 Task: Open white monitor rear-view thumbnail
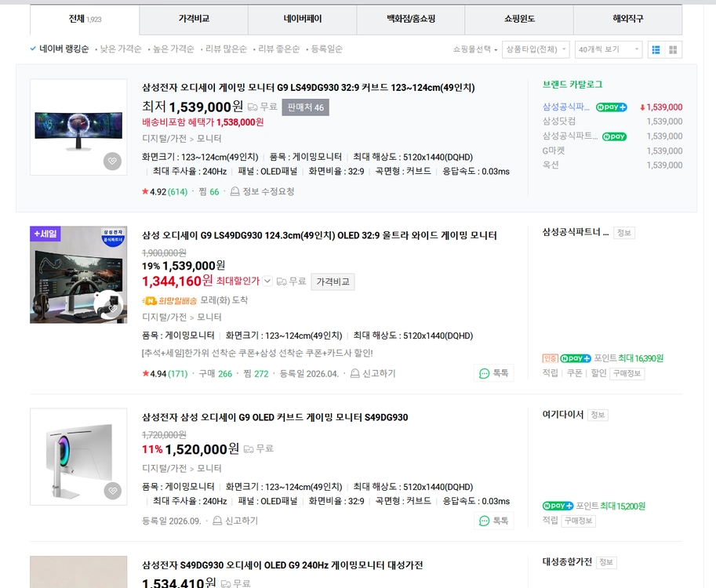(78, 457)
